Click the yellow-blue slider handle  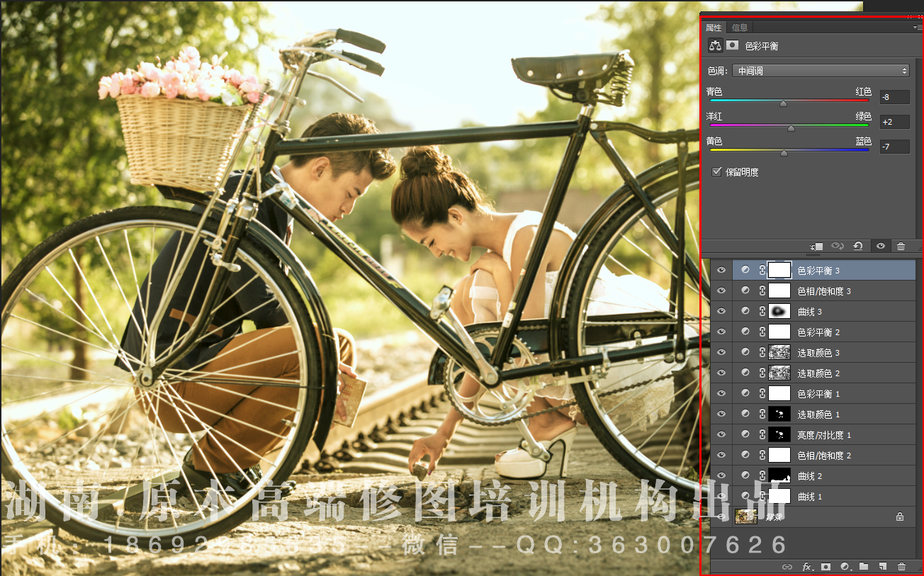coord(784,153)
